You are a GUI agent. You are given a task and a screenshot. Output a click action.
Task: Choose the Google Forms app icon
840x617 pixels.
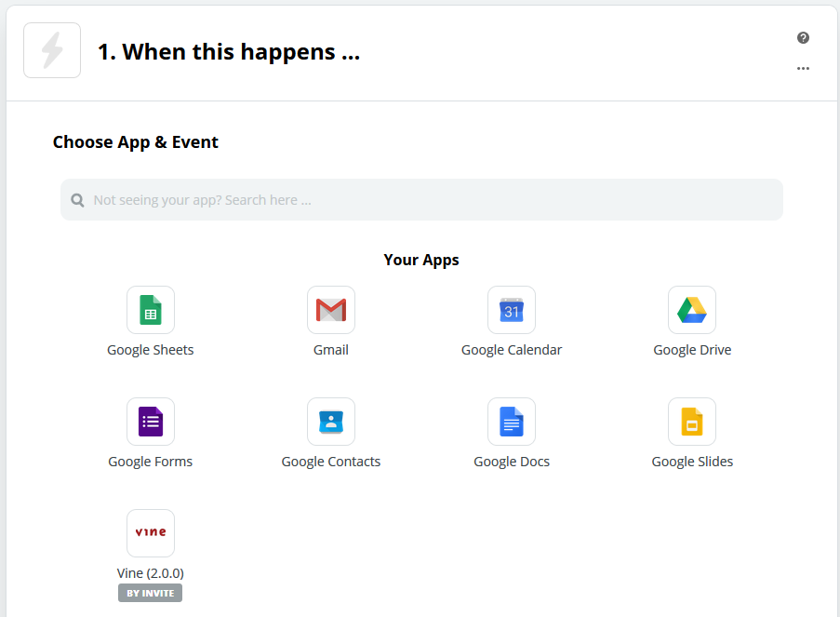coord(151,422)
